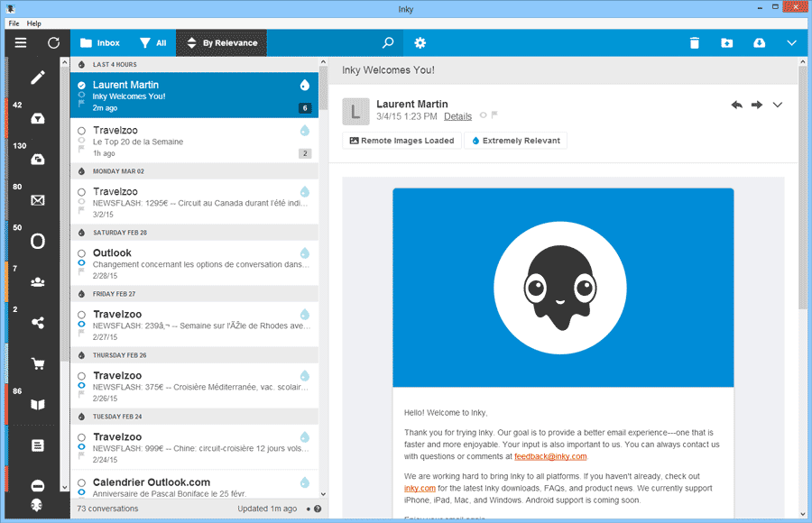
Task: Select the Calendrier Outlook.com email circle
Action: [81, 482]
